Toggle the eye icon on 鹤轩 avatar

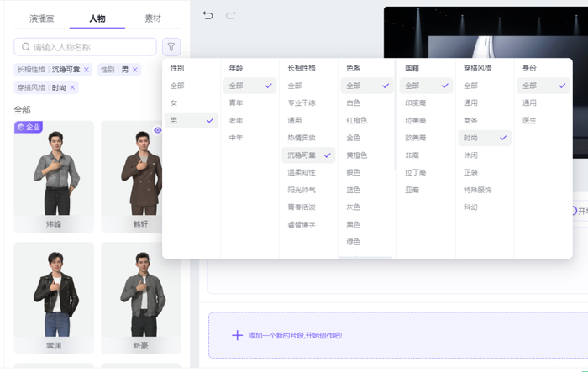pos(158,130)
